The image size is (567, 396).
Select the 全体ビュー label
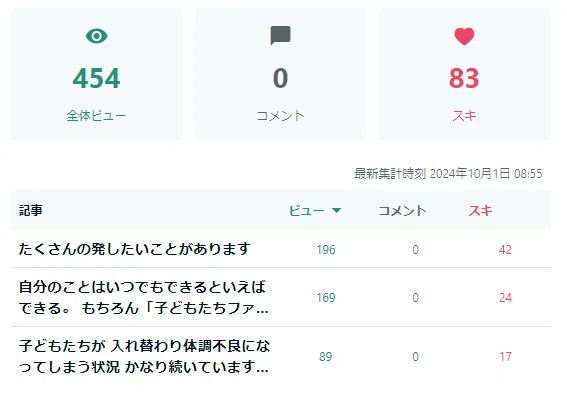(96, 116)
